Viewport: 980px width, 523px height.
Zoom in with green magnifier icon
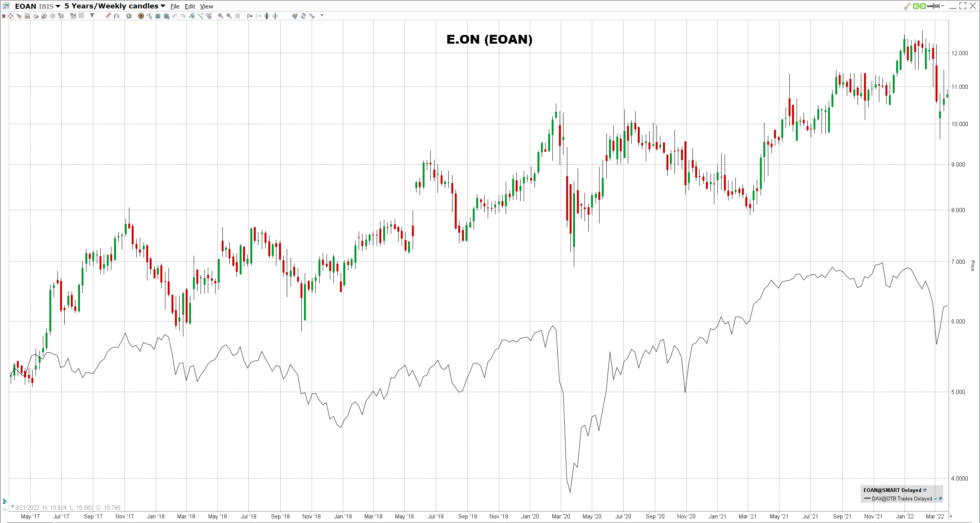(220, 16)
